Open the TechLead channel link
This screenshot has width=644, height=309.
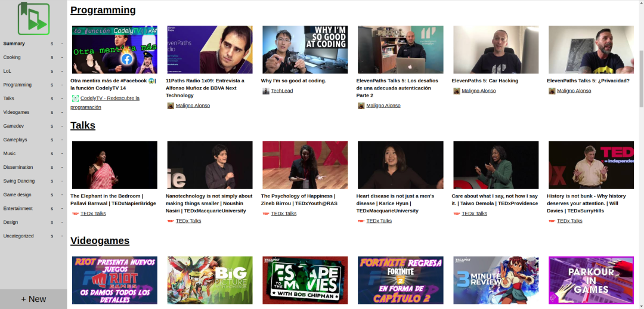pyautogui.click(x=281, y=91)
